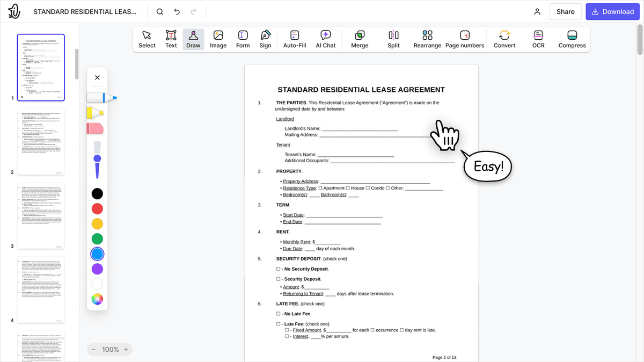Open the Rearrange pages tool
644x362 pixels.
click(x=427, y=40)
